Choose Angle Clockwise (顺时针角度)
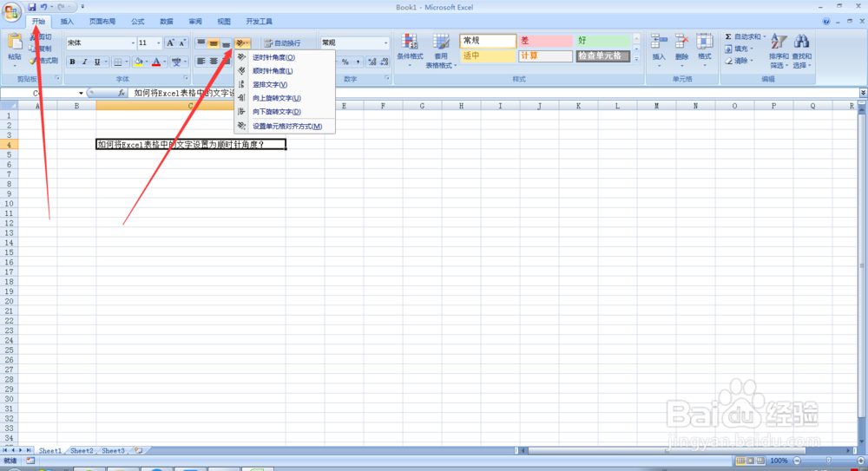The height and width of the screenshot is (471, 868). tap(285, 71)
